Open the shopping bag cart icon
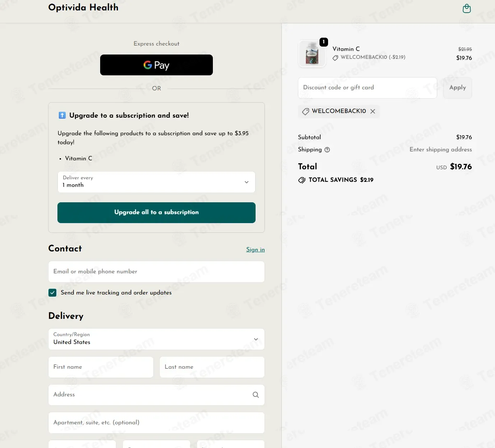Image resolution: width=495 pixels, height=448 pixels. (x=467, y=8)
